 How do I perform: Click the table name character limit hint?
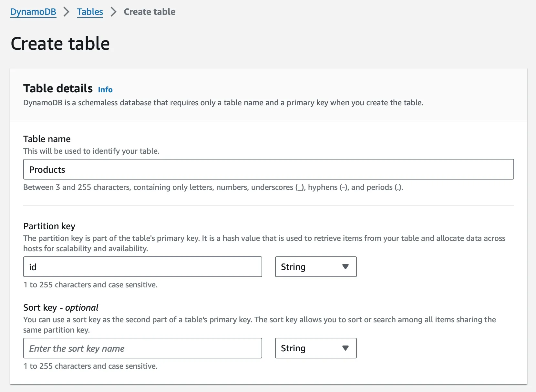pyautogui.click(x=213, y=187)
